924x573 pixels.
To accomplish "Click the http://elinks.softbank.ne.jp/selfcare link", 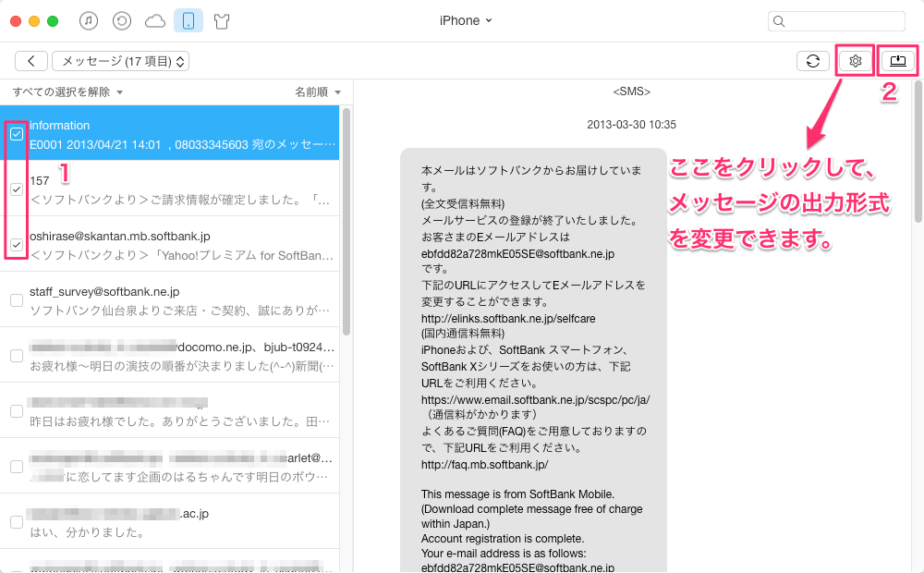I will coord(508,318).
